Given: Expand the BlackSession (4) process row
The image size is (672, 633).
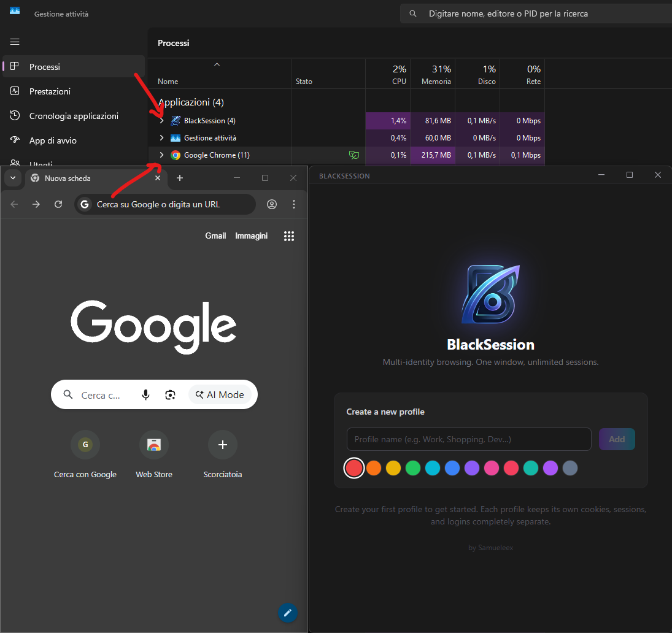Looking at the screenshot, I should coord(161,121).
